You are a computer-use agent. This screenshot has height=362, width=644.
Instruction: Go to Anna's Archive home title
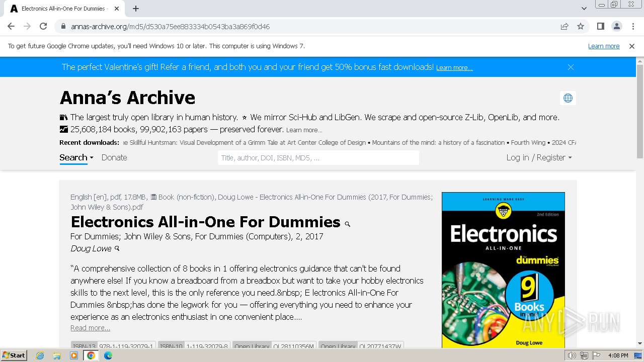pos(127,98)
